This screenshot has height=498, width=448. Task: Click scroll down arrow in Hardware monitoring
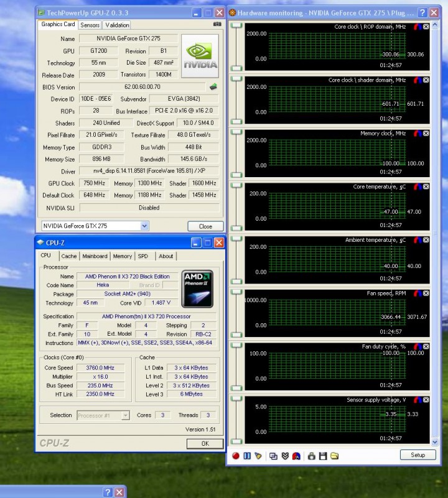(x=435, y=442)
